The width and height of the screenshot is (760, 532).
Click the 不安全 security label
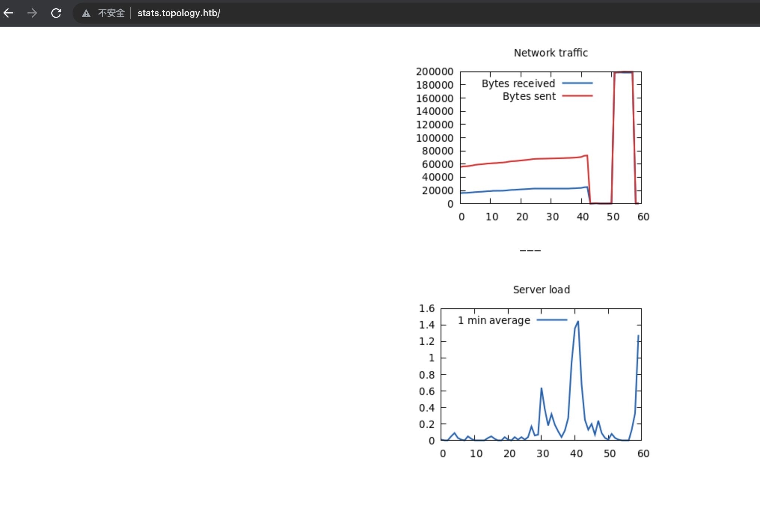tap(111, 13)
